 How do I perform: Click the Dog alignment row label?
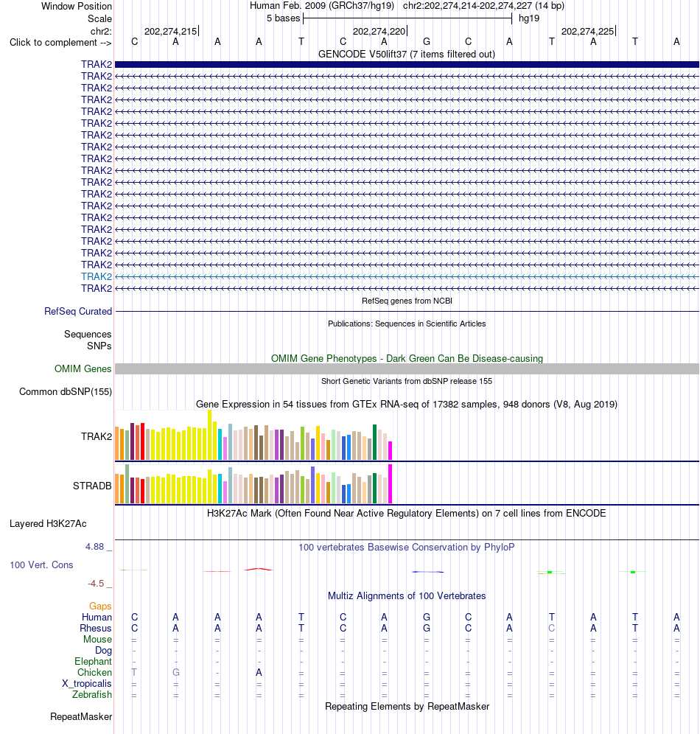pyautogui.click(x=103, y=650)
